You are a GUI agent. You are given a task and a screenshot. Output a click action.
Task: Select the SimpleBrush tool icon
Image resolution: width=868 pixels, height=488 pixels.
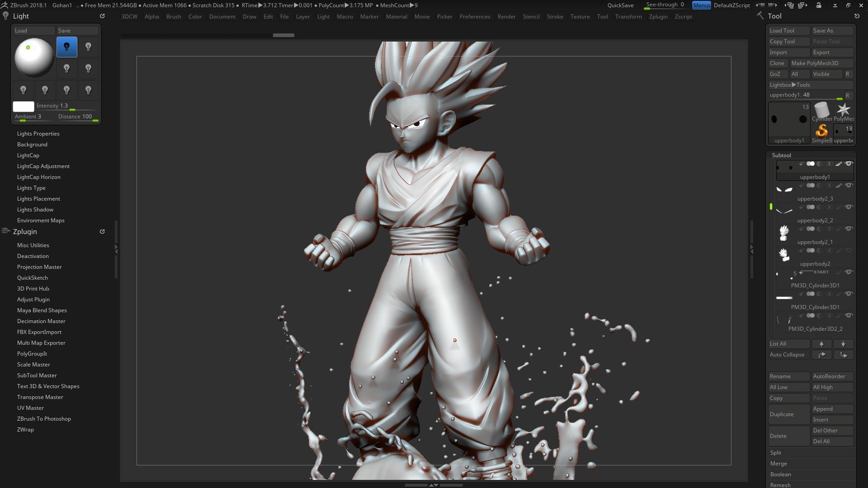pyautogui.click(x=822, y=134)
